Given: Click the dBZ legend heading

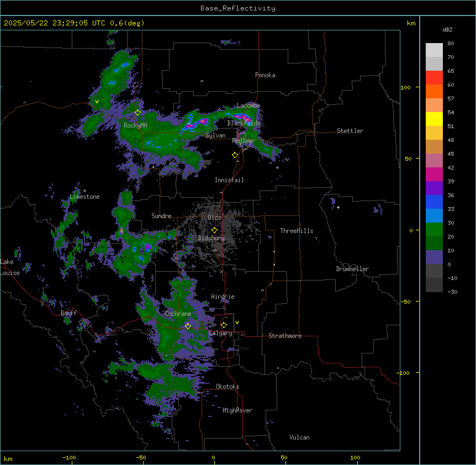Looking at the screenshot, I should pos(447,29).
